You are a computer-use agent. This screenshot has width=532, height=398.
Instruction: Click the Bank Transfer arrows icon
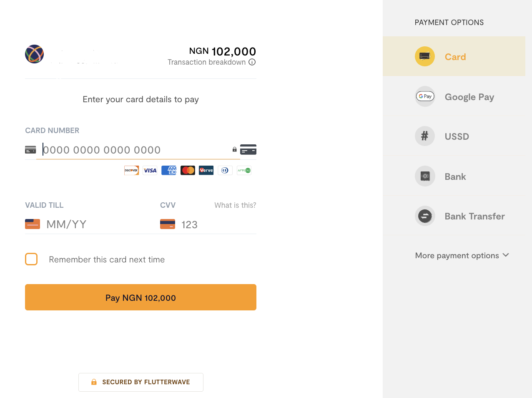(x=425, y=216)
